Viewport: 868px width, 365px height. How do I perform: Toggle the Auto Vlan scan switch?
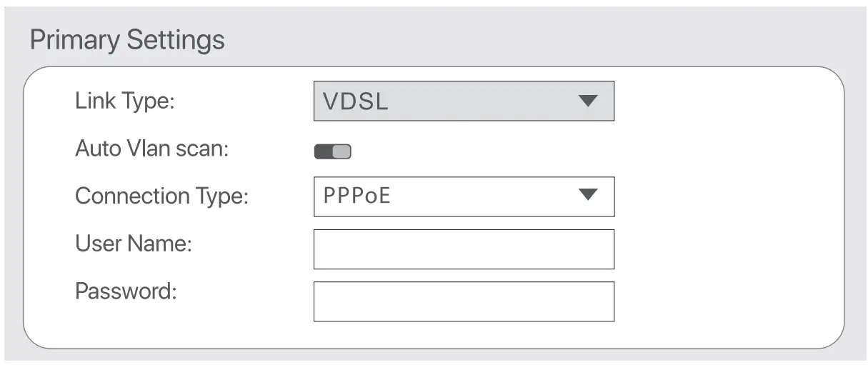tap(333, 151)
